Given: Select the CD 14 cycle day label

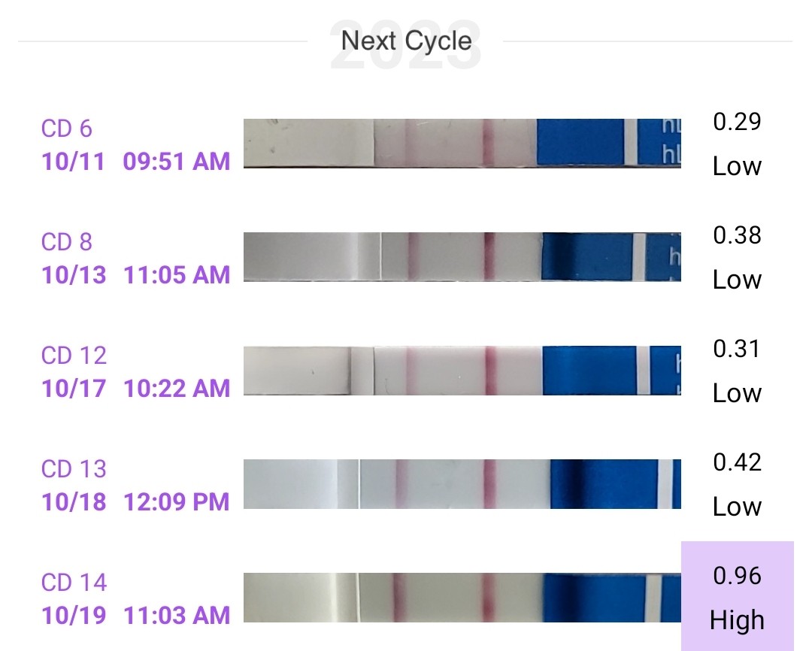Looking at the screenshot, I should (74, 583).
